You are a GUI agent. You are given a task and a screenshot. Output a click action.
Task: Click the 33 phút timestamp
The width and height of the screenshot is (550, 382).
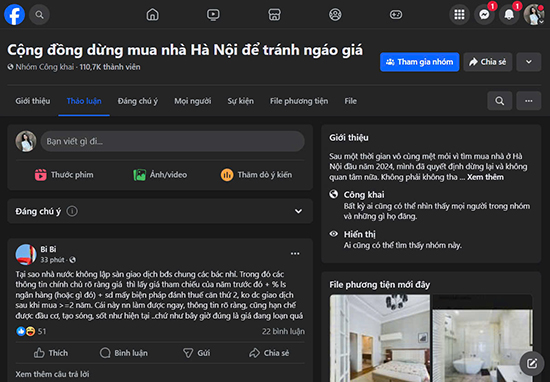pos(52,260)
